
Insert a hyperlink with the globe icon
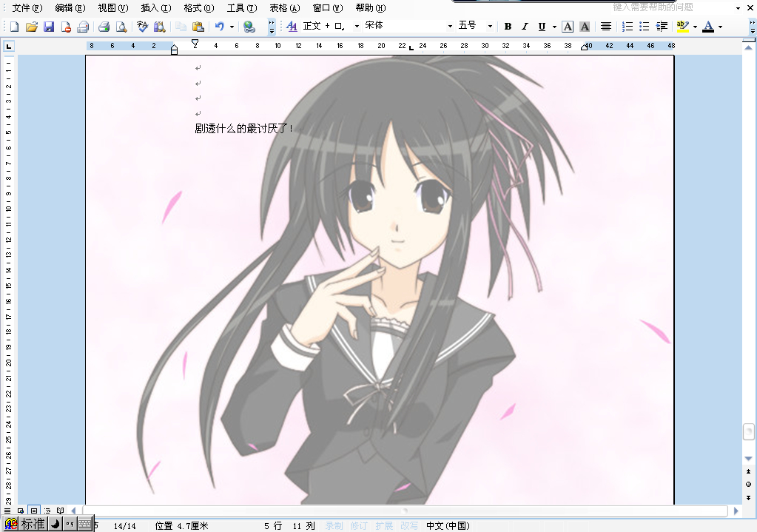249,27
